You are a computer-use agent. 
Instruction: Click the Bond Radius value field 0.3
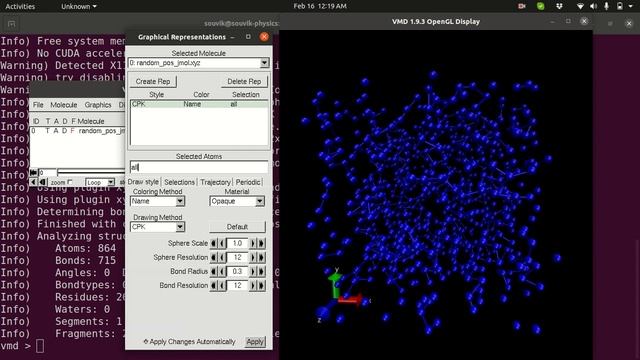coord(237,271)
